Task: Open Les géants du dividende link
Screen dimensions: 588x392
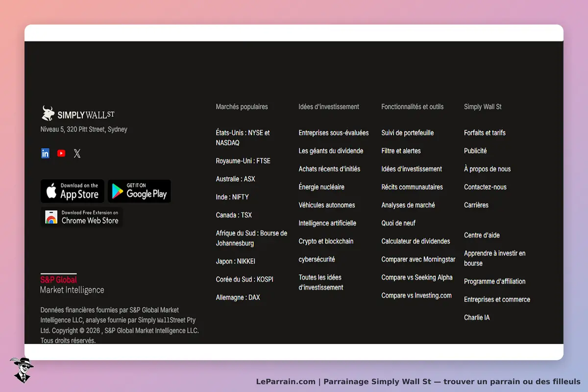Action: [x=331, y=151]
